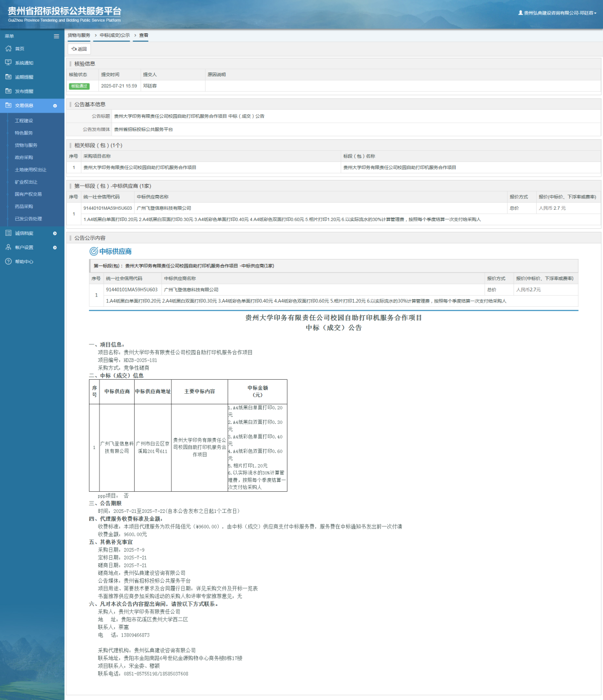Image resolution: width=603 pixels, height=700 pixels.
Task: Click the 诚信档案 list icon
Action: [8, 233]
